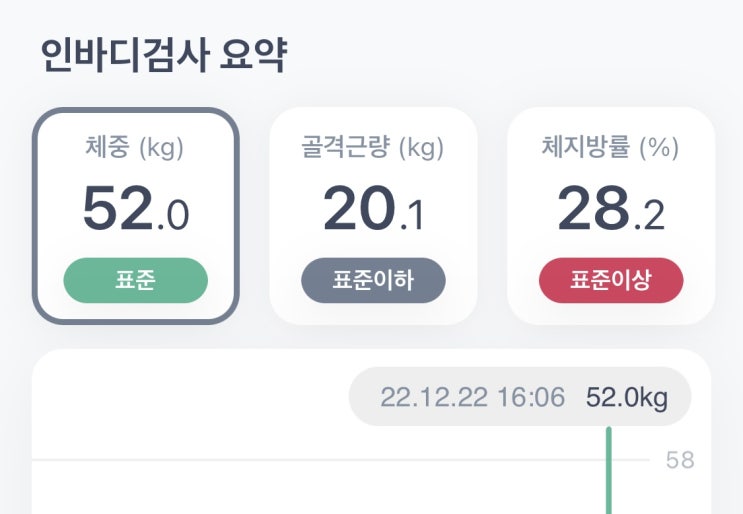Screen dimensions: 743x514
Task: Click the horizontal gridline at 58
Action: [x=300, y=460]
